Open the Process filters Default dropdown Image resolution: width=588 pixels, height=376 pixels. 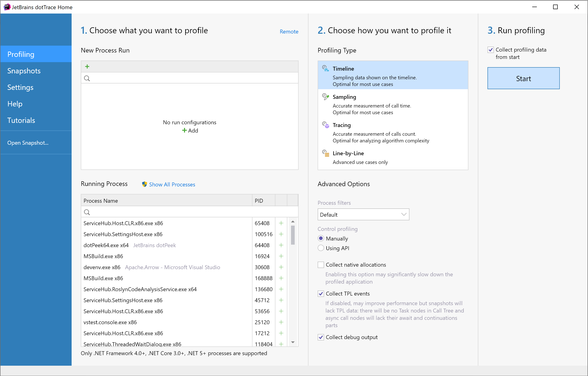coord(363,214)
